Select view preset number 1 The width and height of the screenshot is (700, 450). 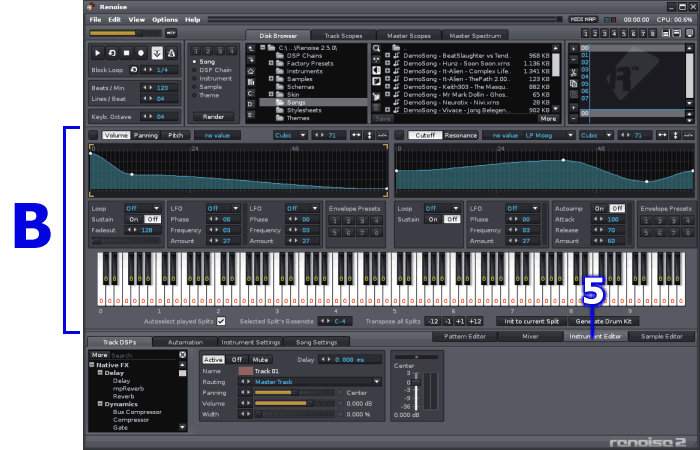point(585,33)
